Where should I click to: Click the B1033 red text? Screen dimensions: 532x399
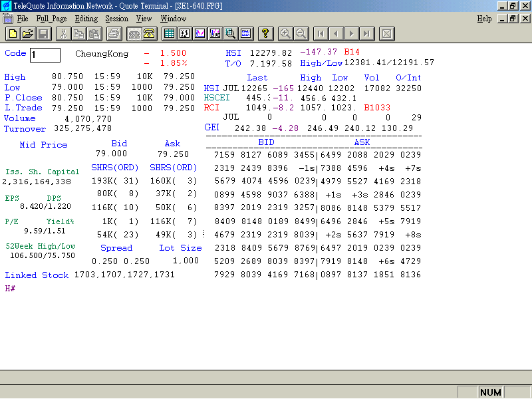coord(377,108)
